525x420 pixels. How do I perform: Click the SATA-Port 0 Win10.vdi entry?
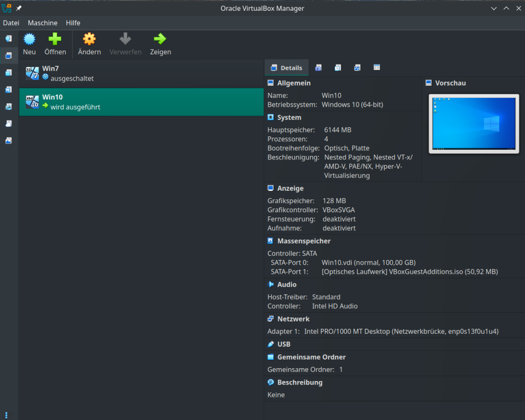[369, 263]
